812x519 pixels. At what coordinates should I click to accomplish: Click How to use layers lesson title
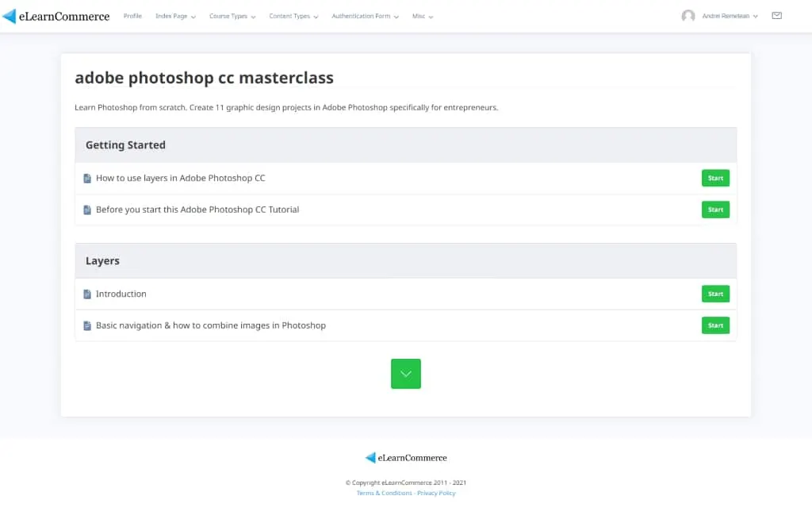[x=180, y=178]
